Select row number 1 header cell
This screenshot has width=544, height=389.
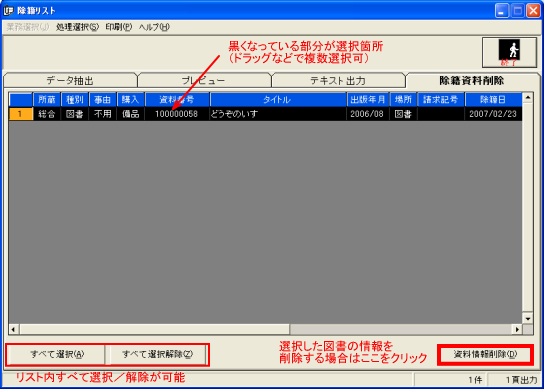click(20, 114)
